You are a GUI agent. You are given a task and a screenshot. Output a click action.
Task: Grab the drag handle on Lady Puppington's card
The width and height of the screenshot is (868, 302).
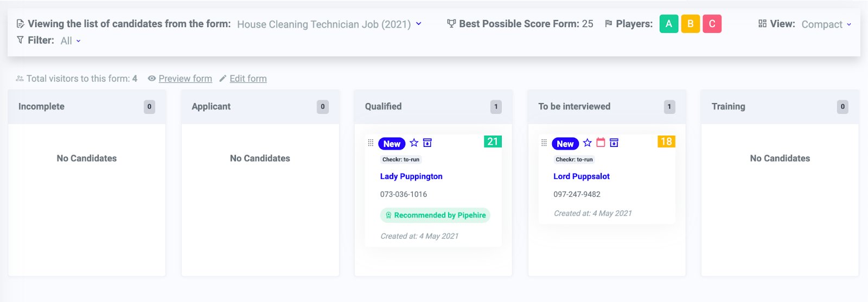pyautogui.click(x=371, y=143)
